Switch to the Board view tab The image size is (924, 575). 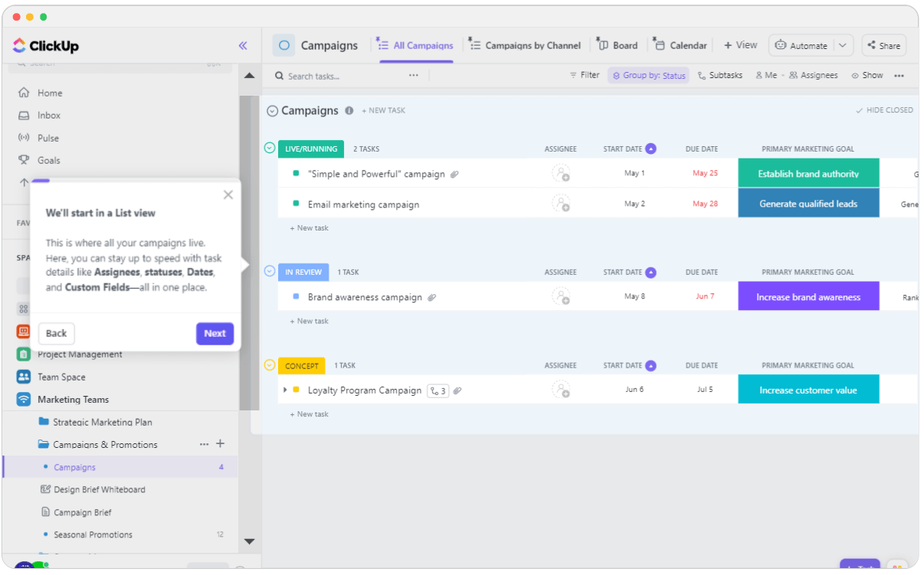pyautogui.click(x=618, y=45)
